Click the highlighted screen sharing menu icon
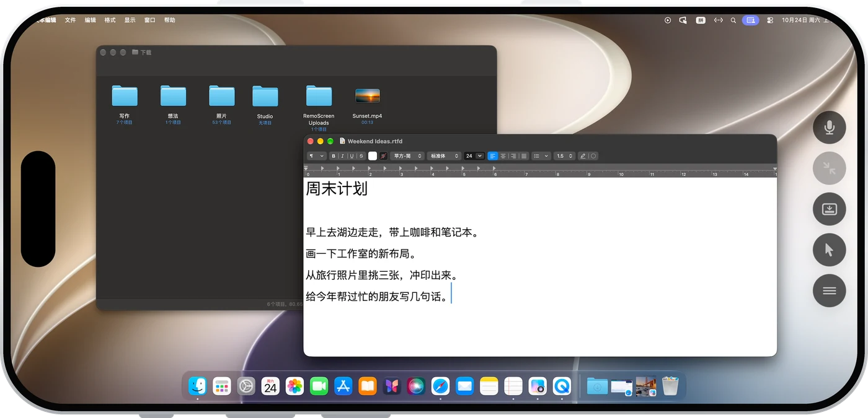Viewport: 868px width, 418px height. click(x=751, y=20)
